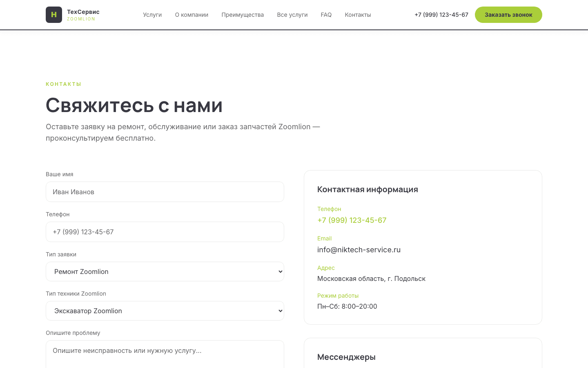Select Все услуги in navigation

292,15
